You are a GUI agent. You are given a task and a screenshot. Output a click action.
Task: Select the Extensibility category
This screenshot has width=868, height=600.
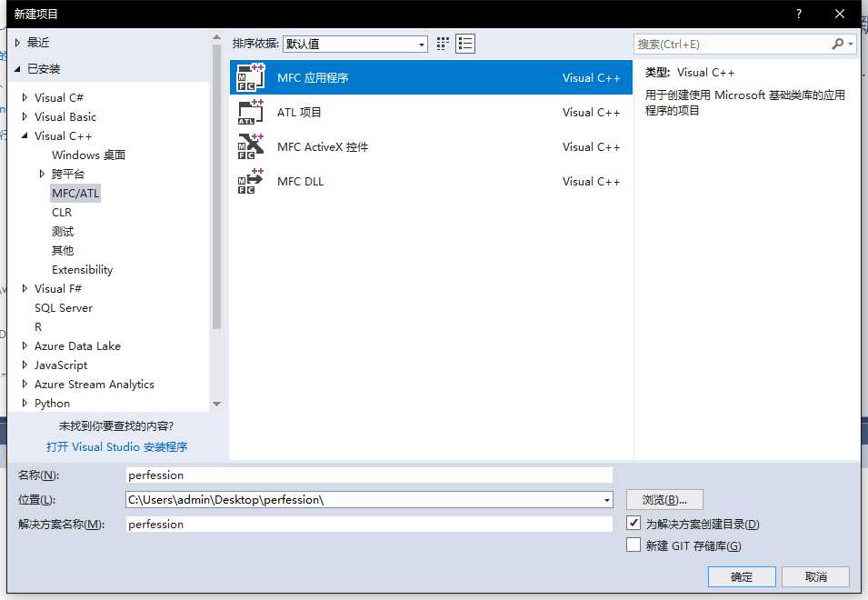(82, 270)
